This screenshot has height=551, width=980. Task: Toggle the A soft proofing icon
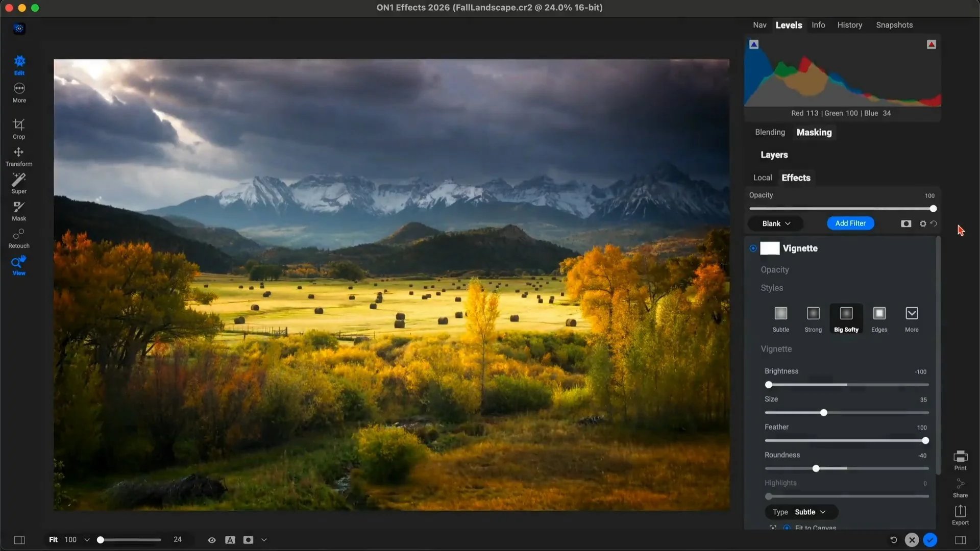(x=230, y=540)
